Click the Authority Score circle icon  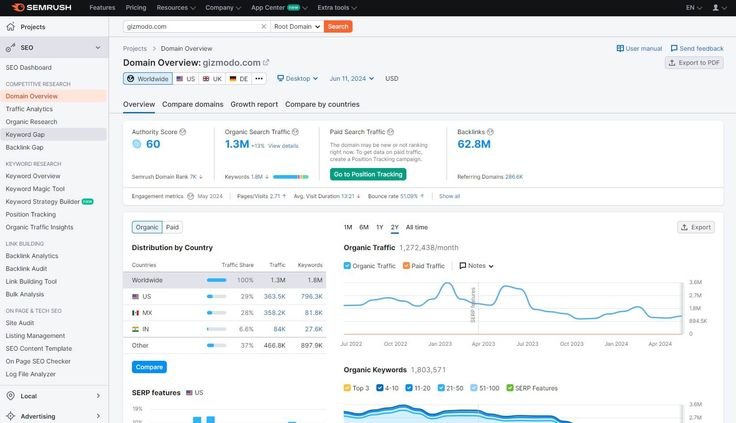(x=137, y=144)
